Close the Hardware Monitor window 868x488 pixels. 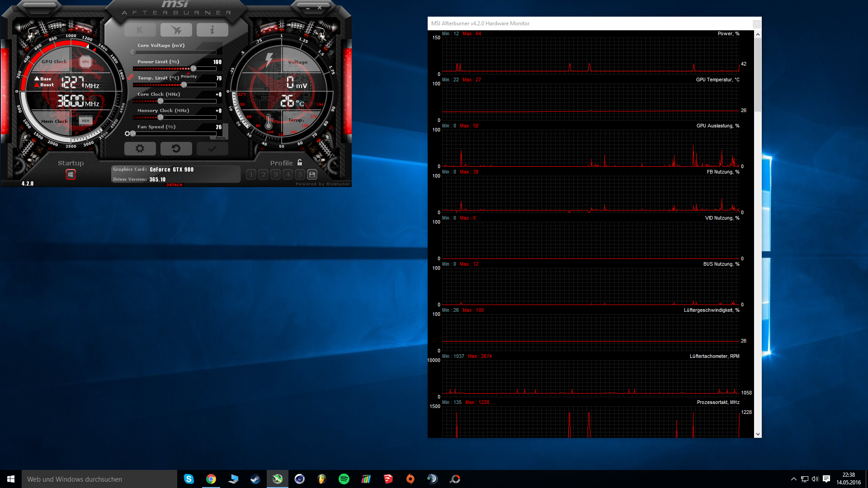point(756,23)
